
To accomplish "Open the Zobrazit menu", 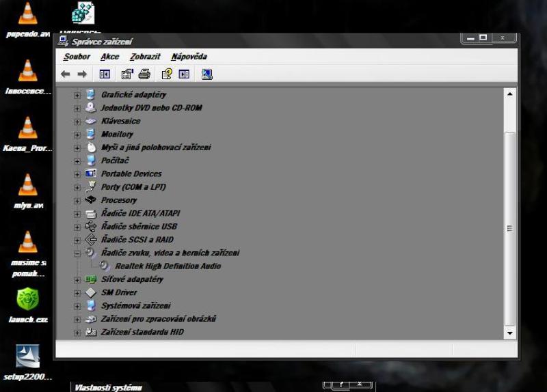I will tap(145, 57).
